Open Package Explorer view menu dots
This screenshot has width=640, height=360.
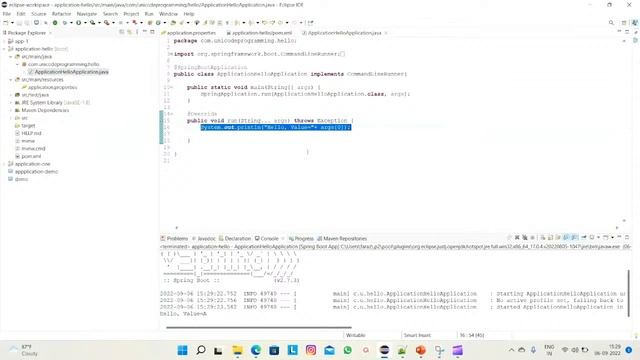tap(137, 32)
